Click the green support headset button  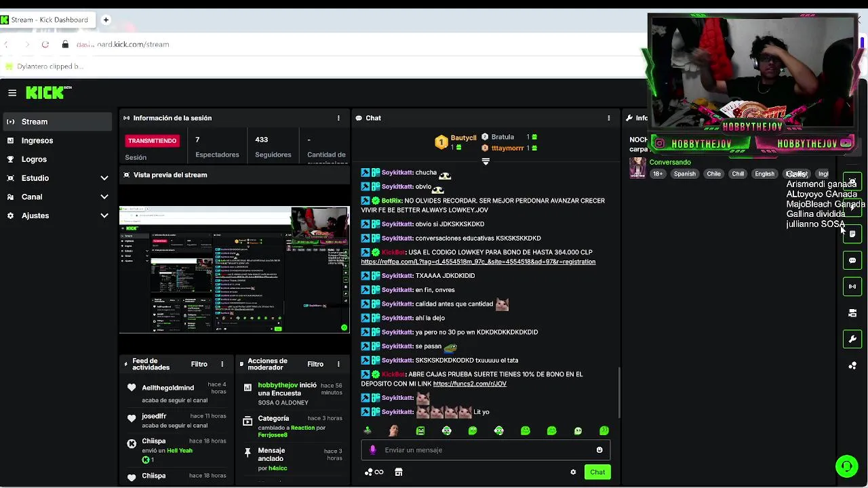(846, 466)
